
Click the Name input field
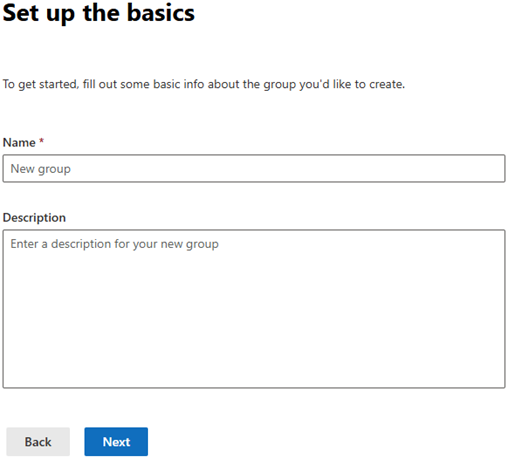coord(254,168)
